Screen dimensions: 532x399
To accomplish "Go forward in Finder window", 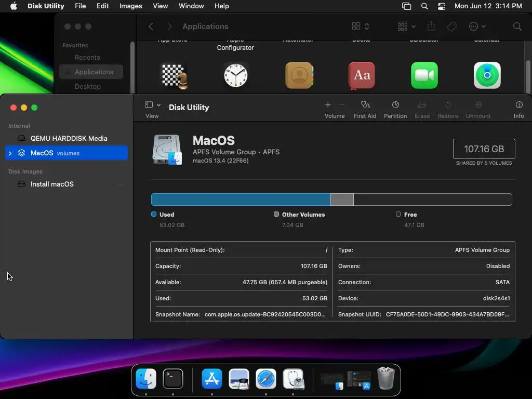I will click(170, 26).
